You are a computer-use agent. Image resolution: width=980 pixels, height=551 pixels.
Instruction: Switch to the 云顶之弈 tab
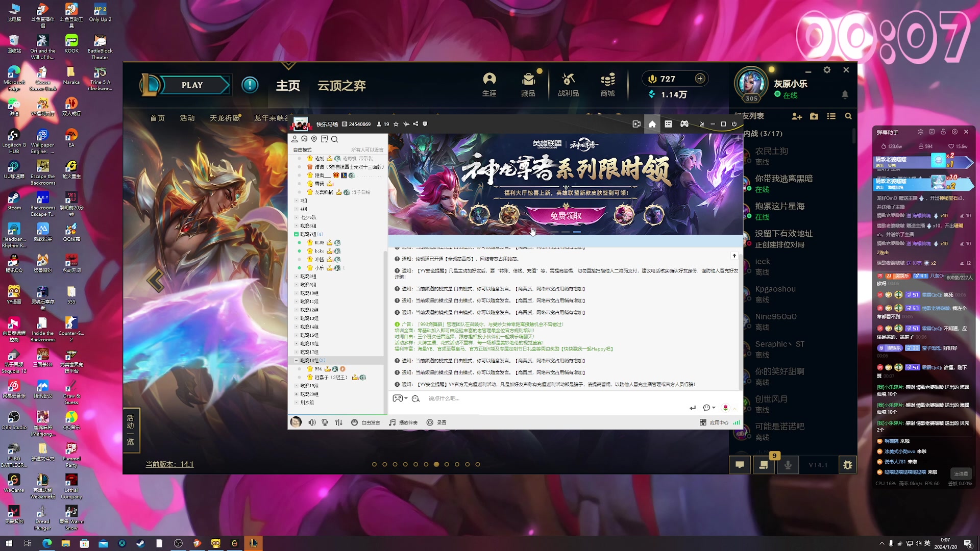(341, 85)
